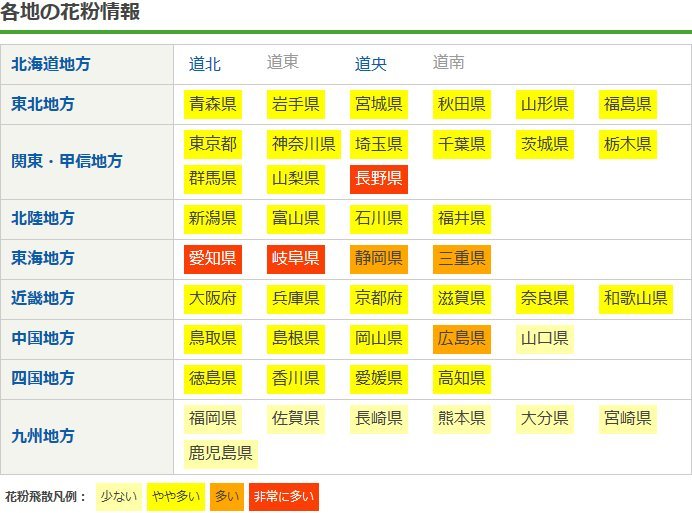Click the 青森県 prefecture link
The height and width of the screenshot is (513, 692).
coord(213,104)
